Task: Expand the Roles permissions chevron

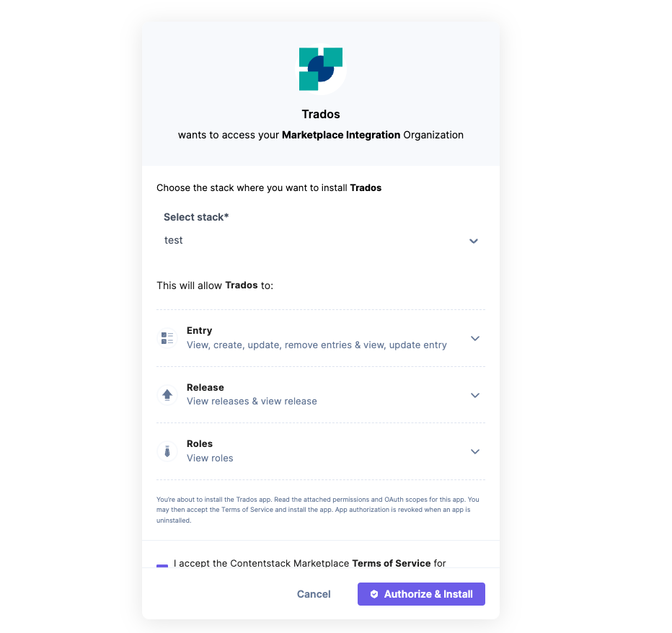Action: pyautogui.click(x=475, y=451)
